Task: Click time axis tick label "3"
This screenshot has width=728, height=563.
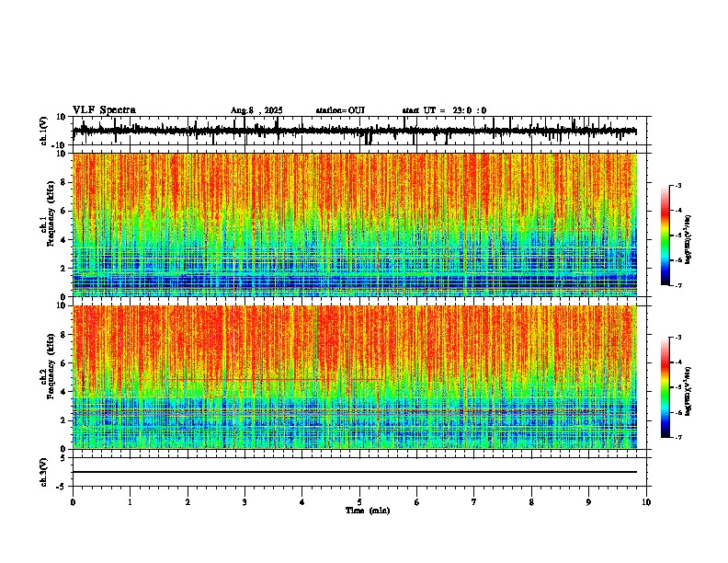Action: tap(245, 502)
